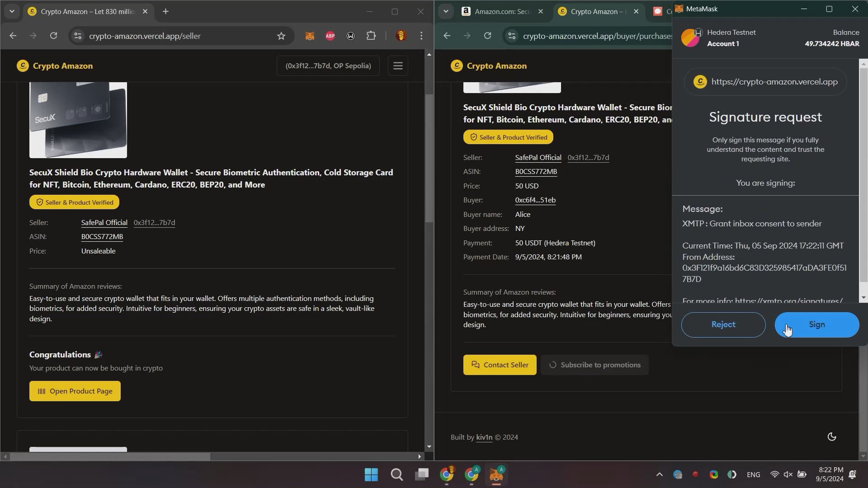Open the Windows Start menu
Viewport: 868px width, 488px height.
[371, 474]
